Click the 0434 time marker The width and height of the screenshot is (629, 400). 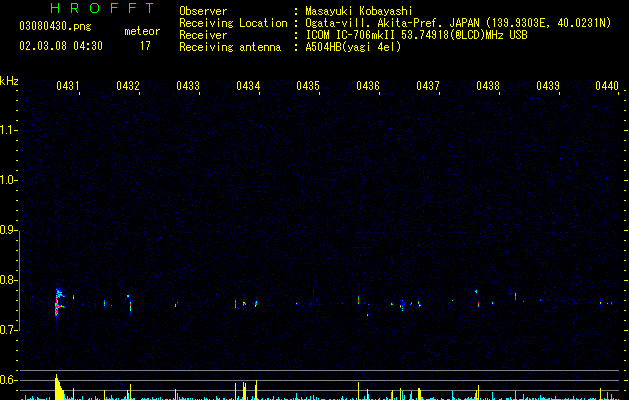[248, 86]
